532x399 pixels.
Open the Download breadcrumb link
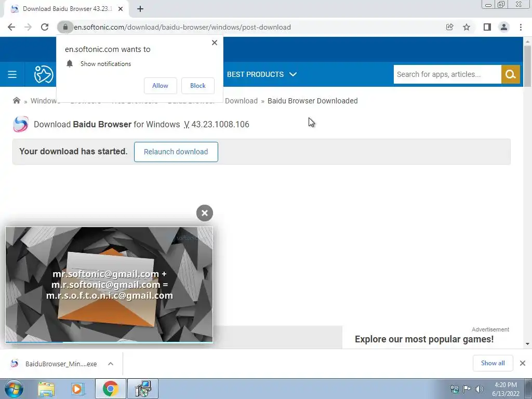coord(241,101)
